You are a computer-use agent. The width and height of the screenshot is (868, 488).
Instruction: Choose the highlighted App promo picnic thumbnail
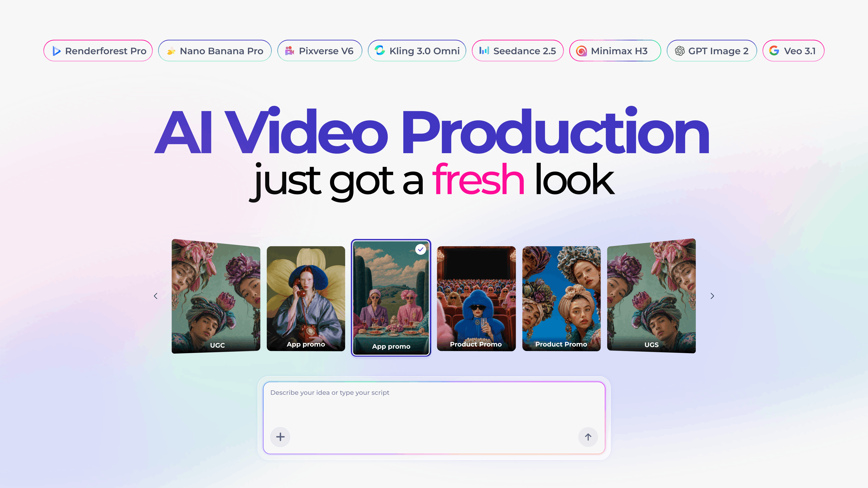[391, 298]
